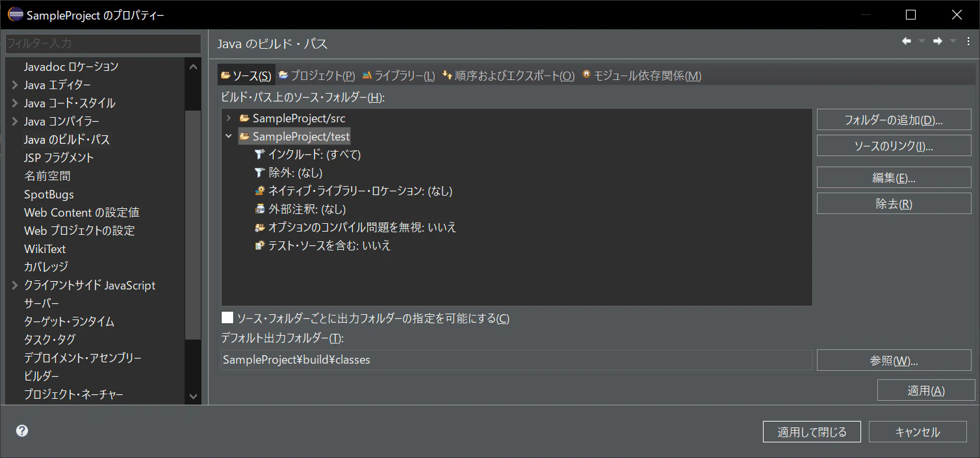The width and height of the screenshot is (980, 458).
Task: Enable ソース・フォルダーごとに出力フォルダー checkbox
Action: tap(227, 318)
